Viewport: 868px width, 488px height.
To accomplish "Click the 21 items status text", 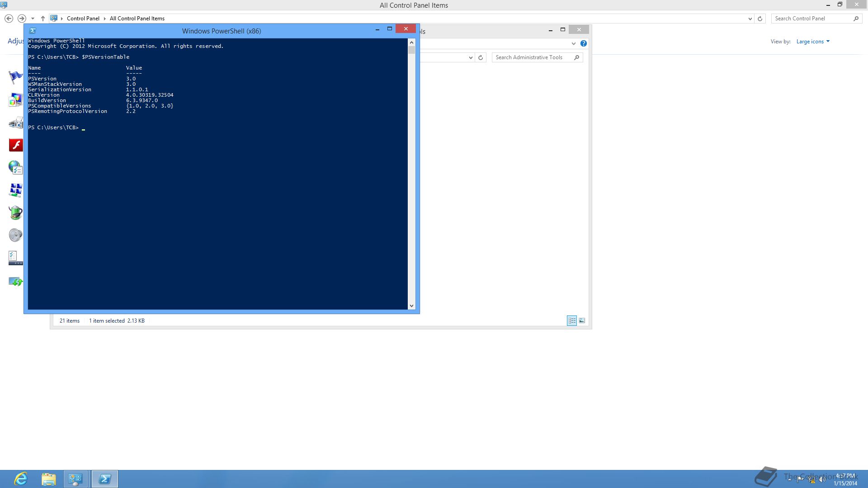I will [70, 321].
